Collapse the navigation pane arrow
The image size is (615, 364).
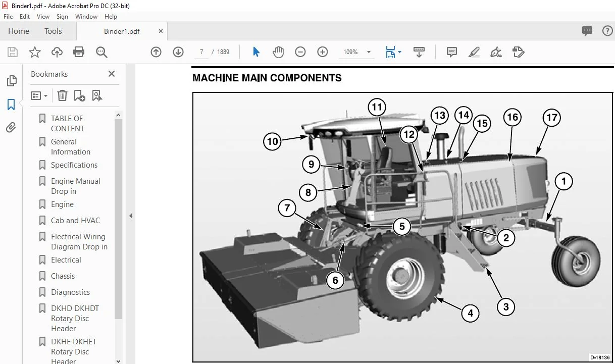point(131,216)
